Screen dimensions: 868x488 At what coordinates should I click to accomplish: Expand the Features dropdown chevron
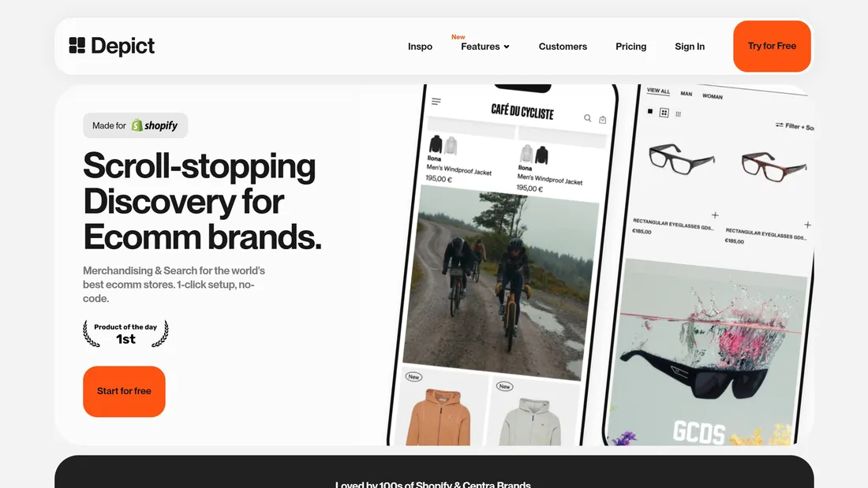pyautogui.click(x=507, y=47)
